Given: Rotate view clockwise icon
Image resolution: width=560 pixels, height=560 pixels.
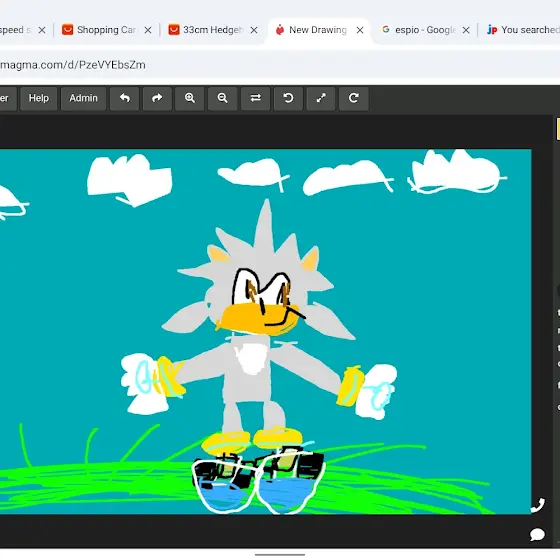Looking at the screenshot, I should (354, 98).
